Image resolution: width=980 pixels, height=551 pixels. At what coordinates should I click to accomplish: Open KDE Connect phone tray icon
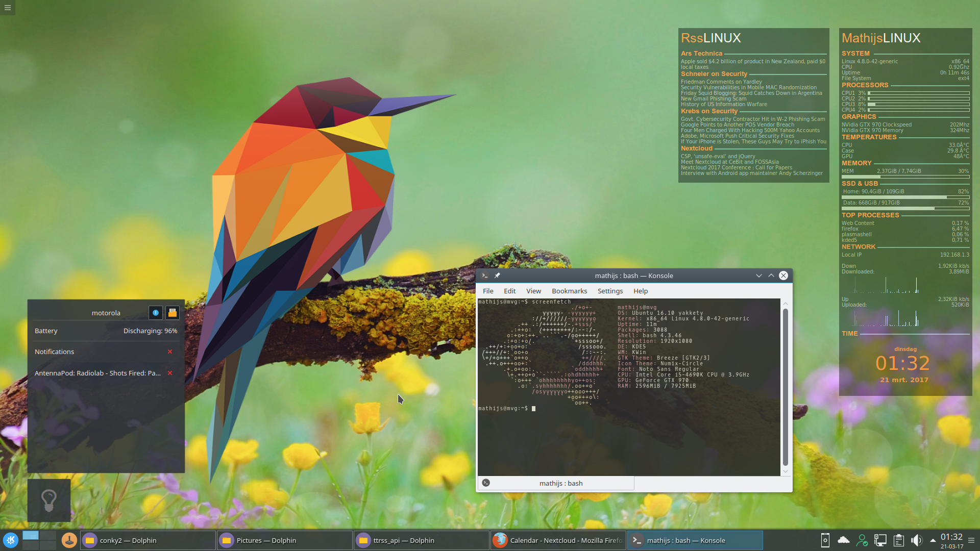click(825, 540)
